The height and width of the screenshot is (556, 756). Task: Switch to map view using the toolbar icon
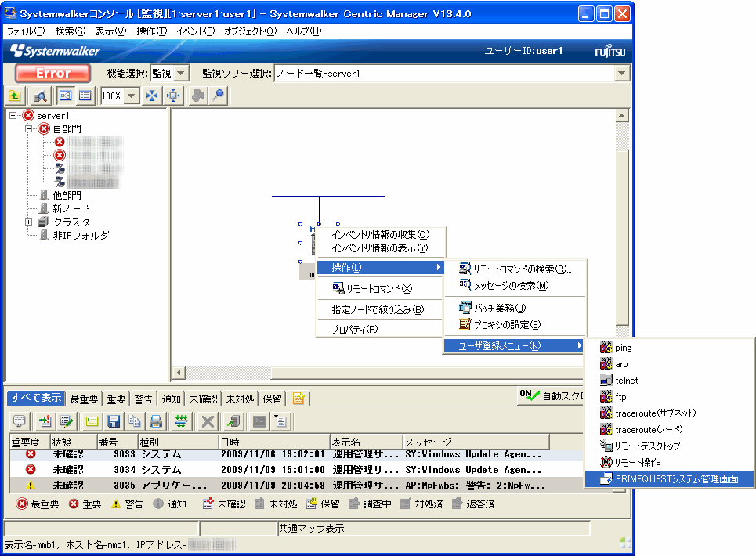(66, 96)
